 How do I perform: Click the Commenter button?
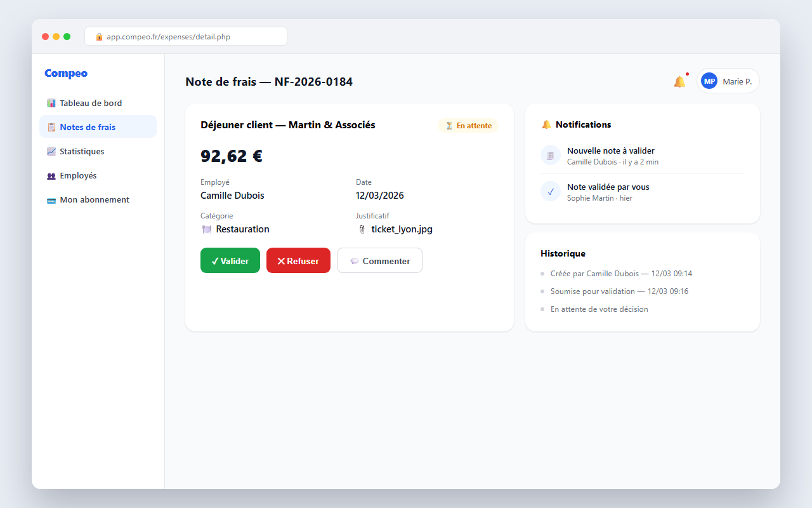[x=379, y=260]
